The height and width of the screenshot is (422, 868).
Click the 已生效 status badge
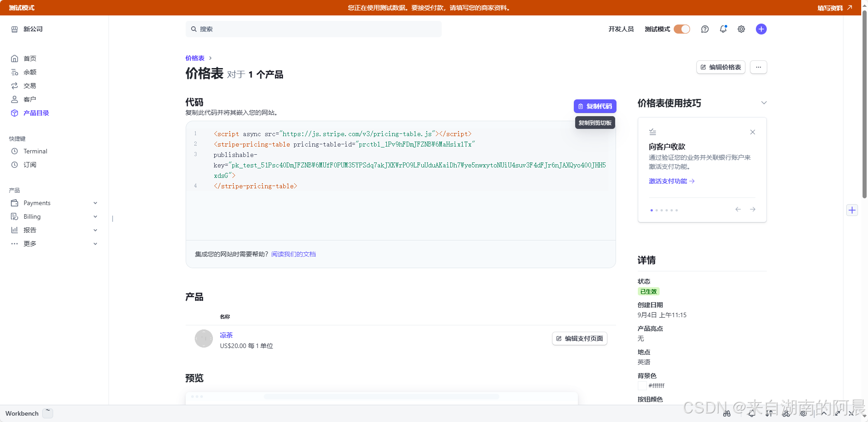tap(649, 292)
